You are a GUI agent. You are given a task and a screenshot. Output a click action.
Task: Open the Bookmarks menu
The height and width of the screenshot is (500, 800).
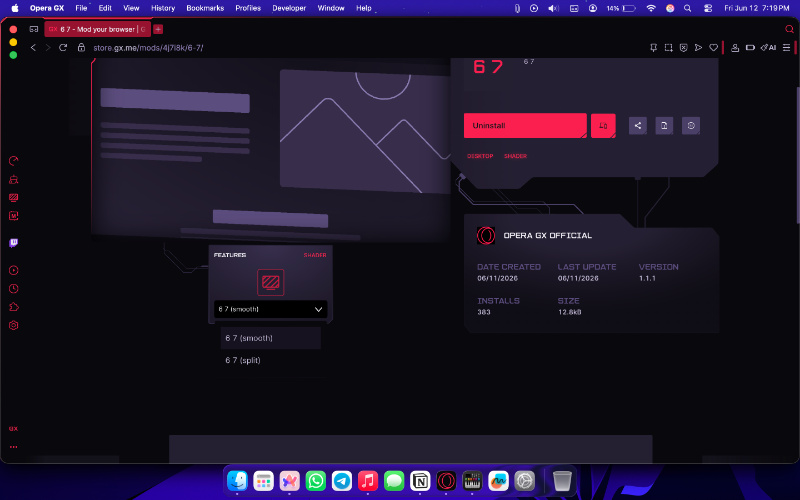tap(205, 8)
